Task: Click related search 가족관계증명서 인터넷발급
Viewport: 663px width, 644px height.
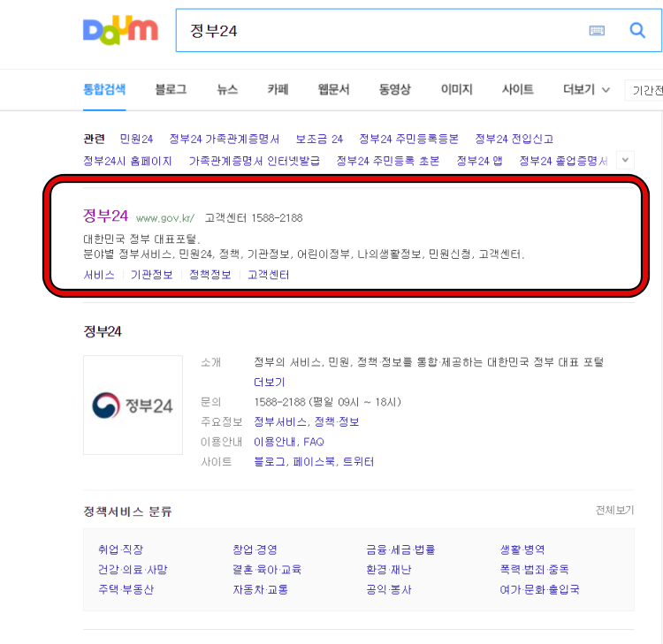Action: click(254, 161)
